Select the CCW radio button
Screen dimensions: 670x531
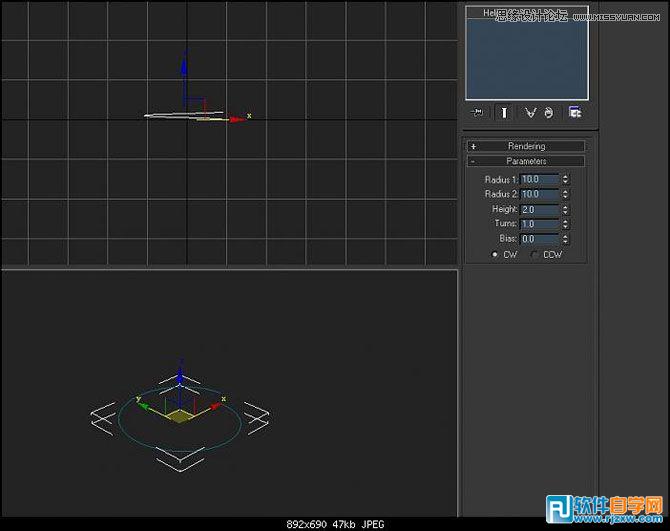[534, 255]
